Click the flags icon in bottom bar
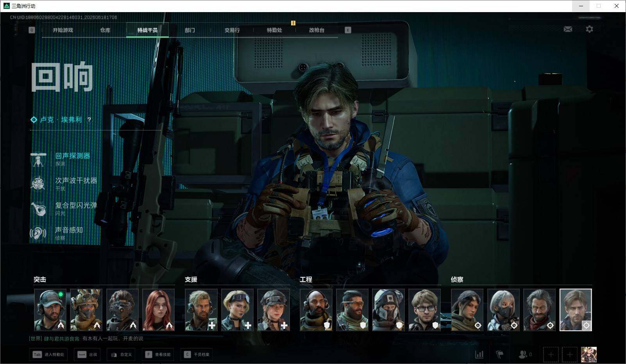Screen dimensions: 626x364 coord(500,354)
